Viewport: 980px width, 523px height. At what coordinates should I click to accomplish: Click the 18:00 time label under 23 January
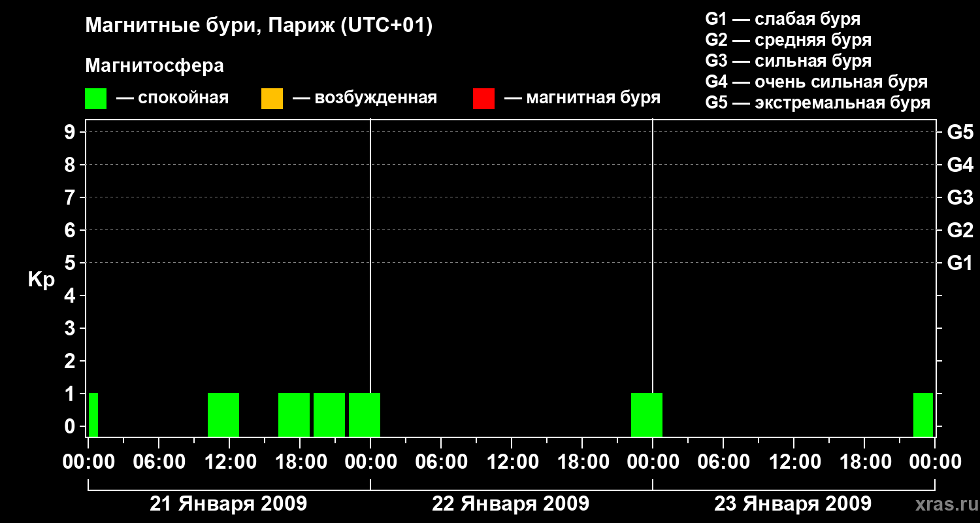click(864, 462)
